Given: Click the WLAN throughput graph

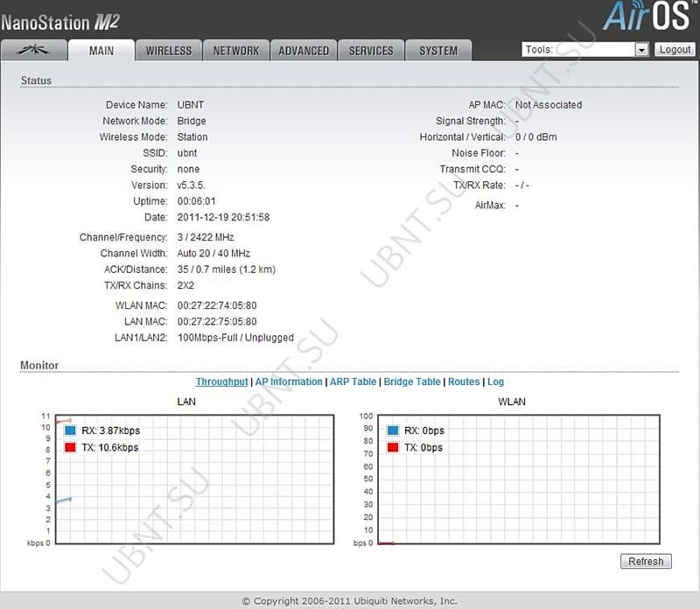Looking at the screenshot, I should pos(519,479).
